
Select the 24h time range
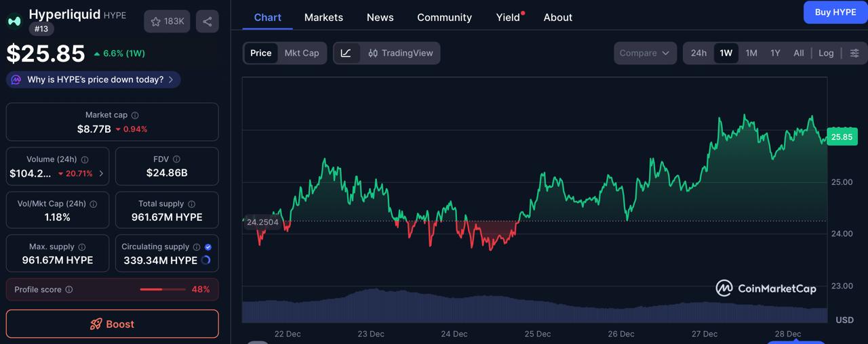coord(698,53)
